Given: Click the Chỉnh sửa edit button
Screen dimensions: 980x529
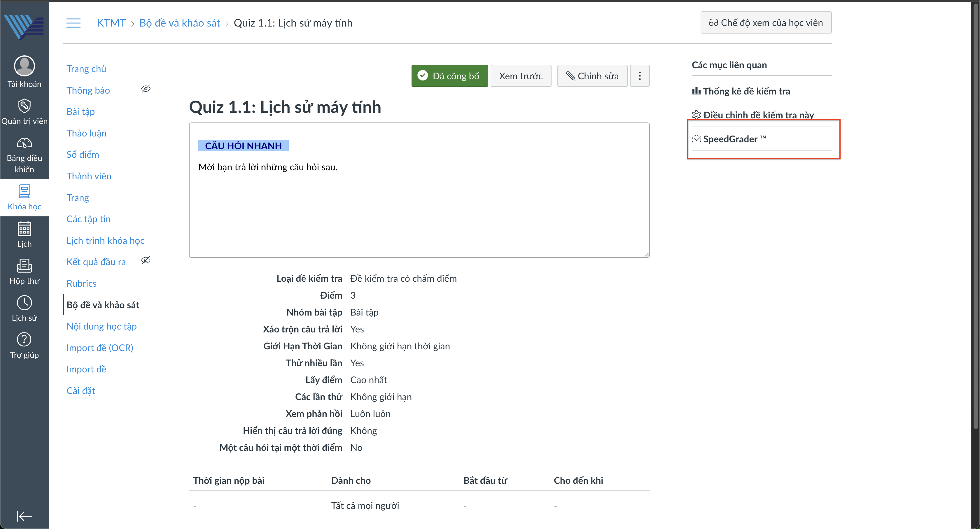Looking at the screenshot, I should [x=592, y=76].
